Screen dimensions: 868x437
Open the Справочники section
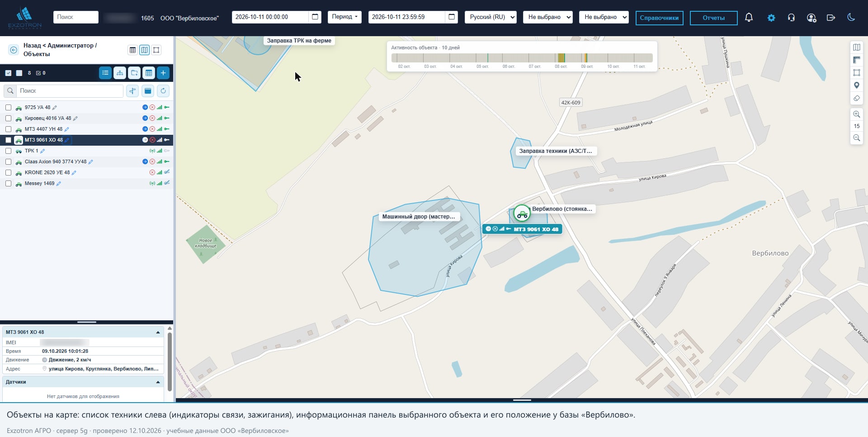point(659,18)
